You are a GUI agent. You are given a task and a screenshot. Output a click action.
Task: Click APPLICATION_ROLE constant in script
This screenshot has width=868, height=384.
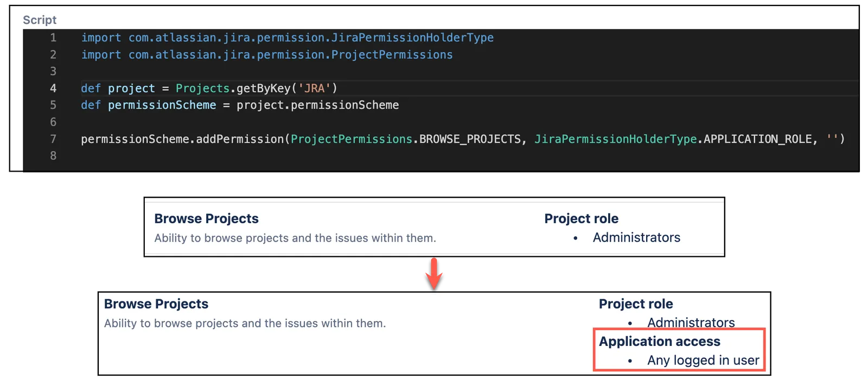pyautogui.click(x=757, y=140)
